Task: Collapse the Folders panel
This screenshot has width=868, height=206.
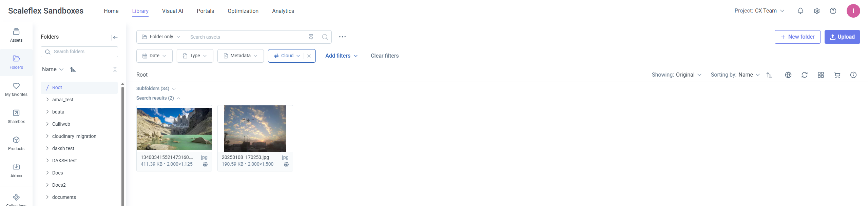Action: (114, 37)
